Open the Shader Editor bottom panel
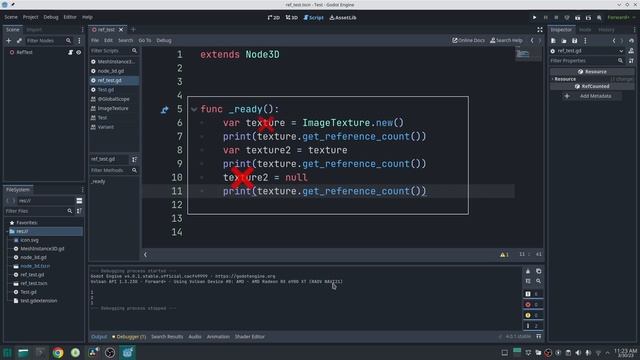The width and height of the screenshot is (640, 360). tap(250, 337)
